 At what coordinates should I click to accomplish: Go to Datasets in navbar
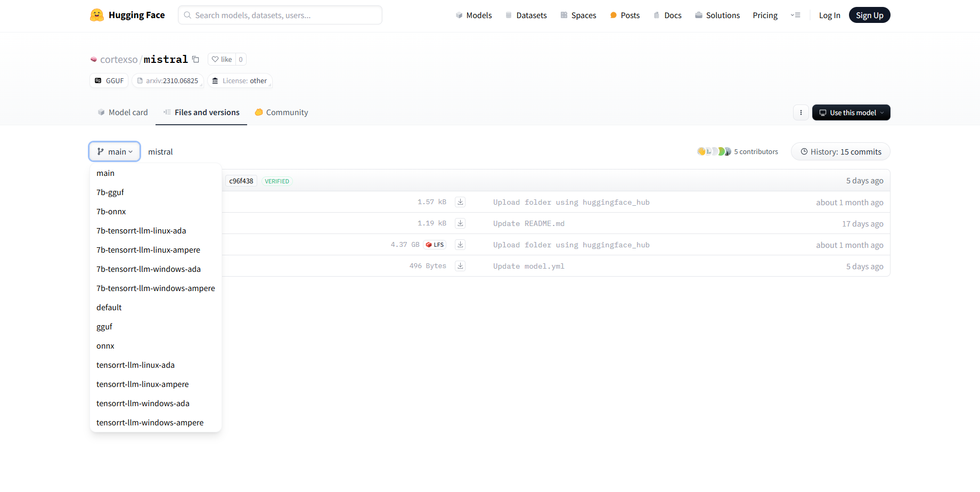tap(526, 15)
